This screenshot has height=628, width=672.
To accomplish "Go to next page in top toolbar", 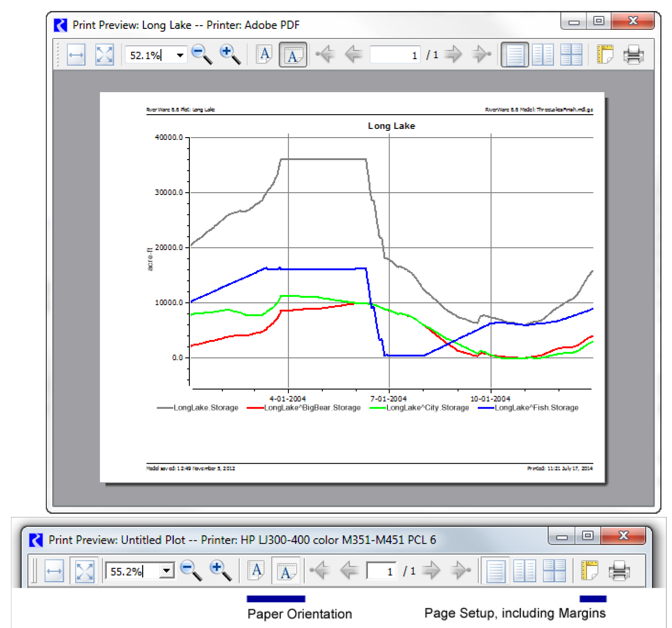I will [453, 55].
